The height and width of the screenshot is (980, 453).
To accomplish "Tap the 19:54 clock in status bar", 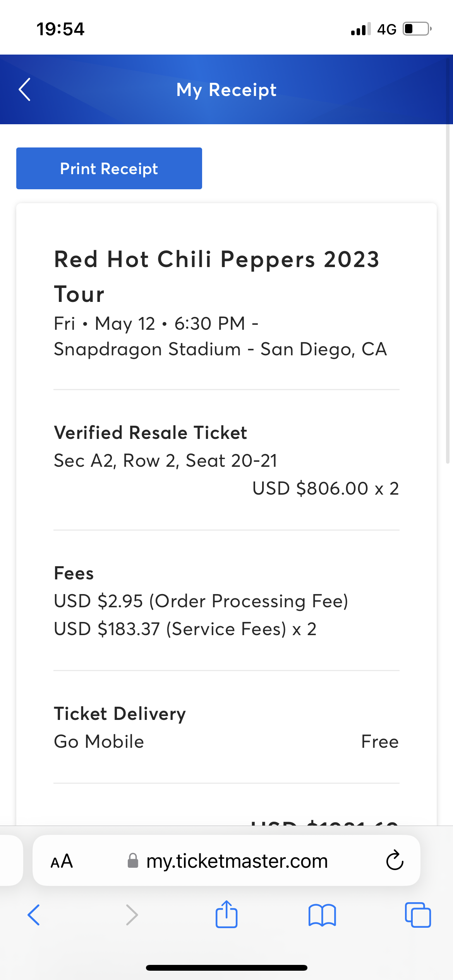I will point(60,29).
